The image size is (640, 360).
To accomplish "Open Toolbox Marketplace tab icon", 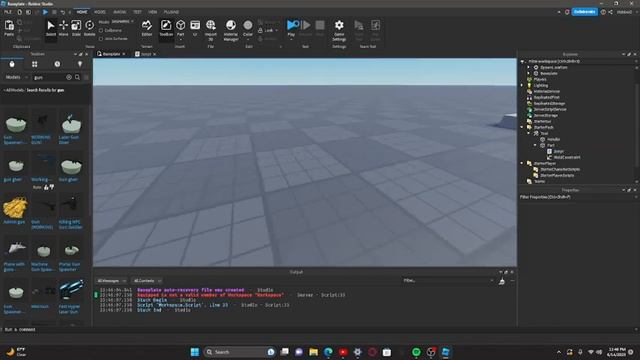I will pyautogui.click(x=12, y=64).
